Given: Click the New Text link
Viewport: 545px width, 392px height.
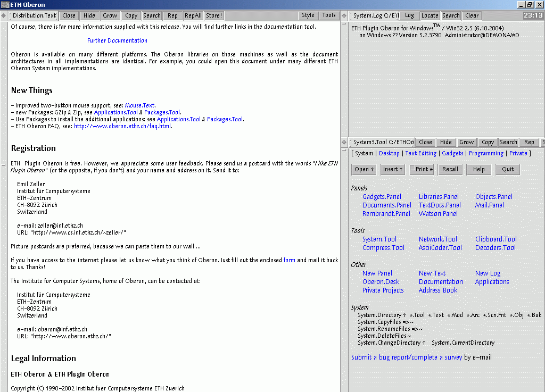Looking at the screenshot, I should point(432,273).
